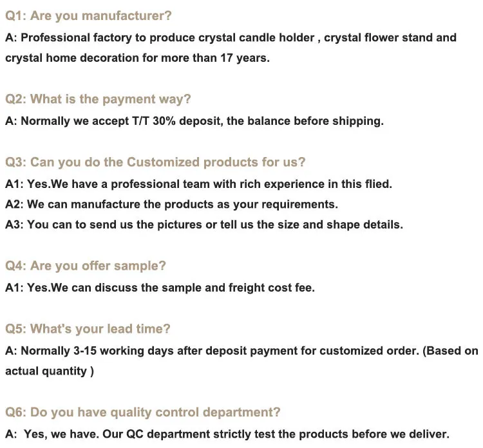Click the 'Q1: Are you manufacturer?' heading
483x448 pixels.
pos(89,15)
